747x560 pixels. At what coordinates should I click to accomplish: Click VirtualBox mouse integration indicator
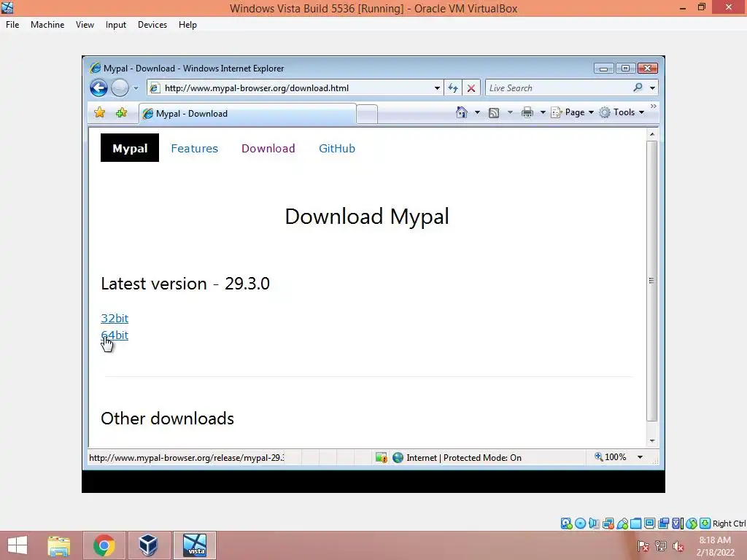[692, 524]
